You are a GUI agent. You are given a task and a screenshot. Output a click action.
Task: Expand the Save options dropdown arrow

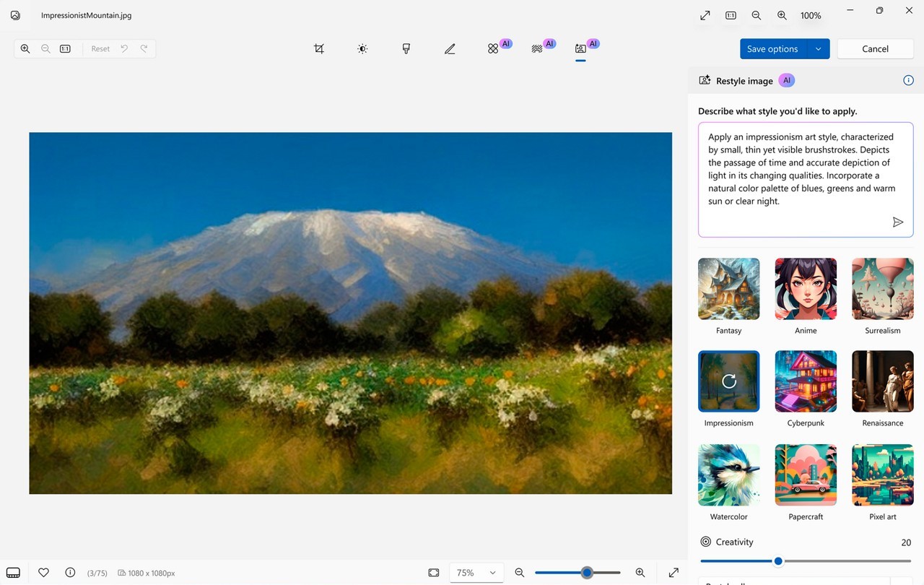click(x=818, y=49)
